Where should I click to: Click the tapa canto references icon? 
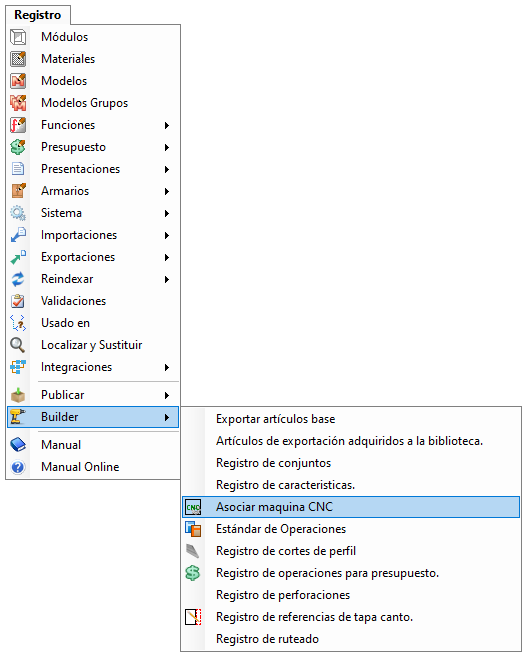(x=193, y=617)
